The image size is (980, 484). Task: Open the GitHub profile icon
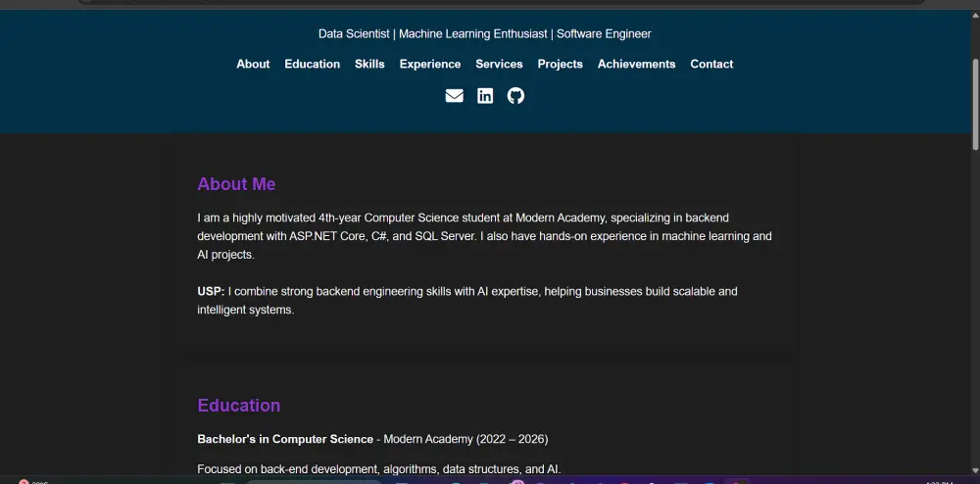tap(515, 96)
